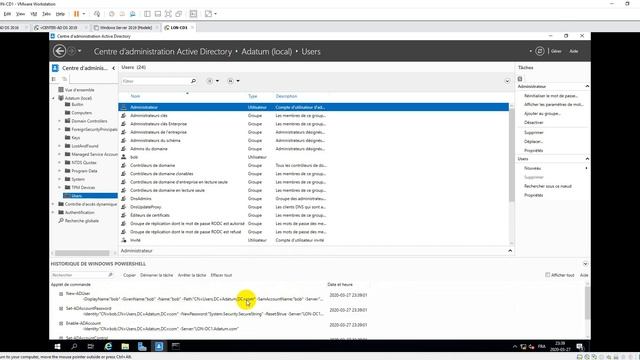This screenshot has height=360, width=640.
Task: Open Internet Explorer from the taskbar
Action: [x=108, y=346]
